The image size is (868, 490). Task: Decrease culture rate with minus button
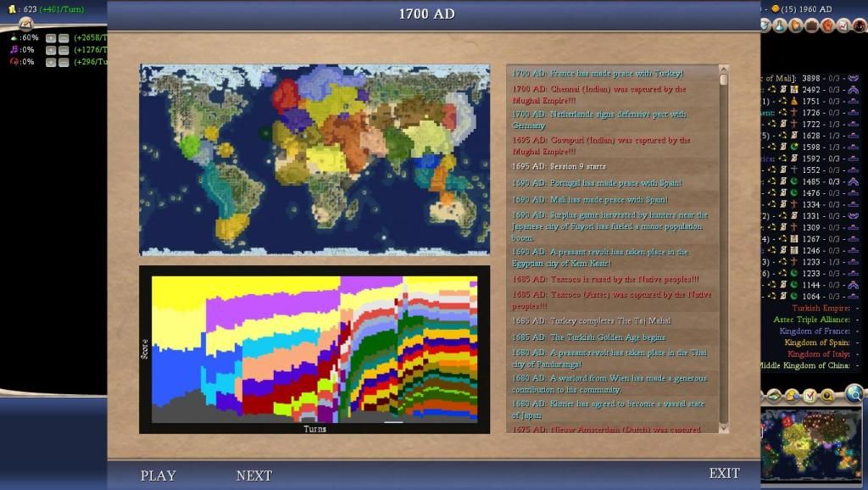point(64,50)
